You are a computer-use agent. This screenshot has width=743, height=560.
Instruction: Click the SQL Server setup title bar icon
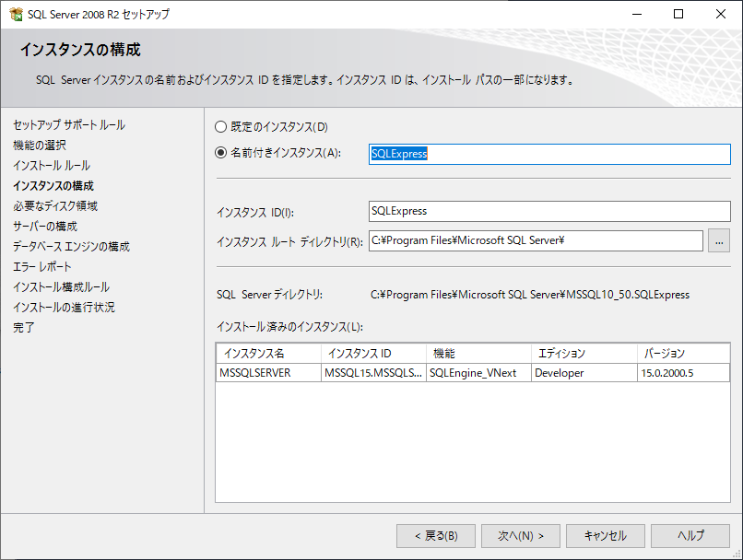[x=16, y=15]
